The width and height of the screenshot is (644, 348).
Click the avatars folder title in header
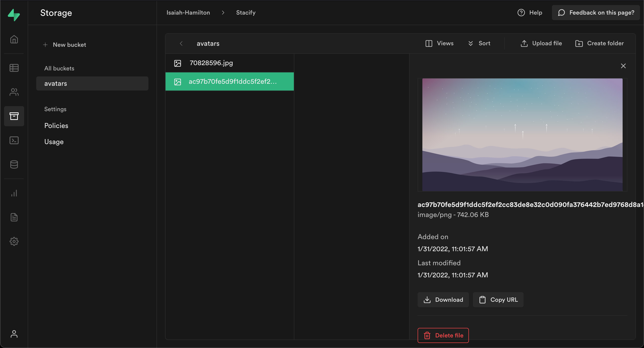pos(208,43)
